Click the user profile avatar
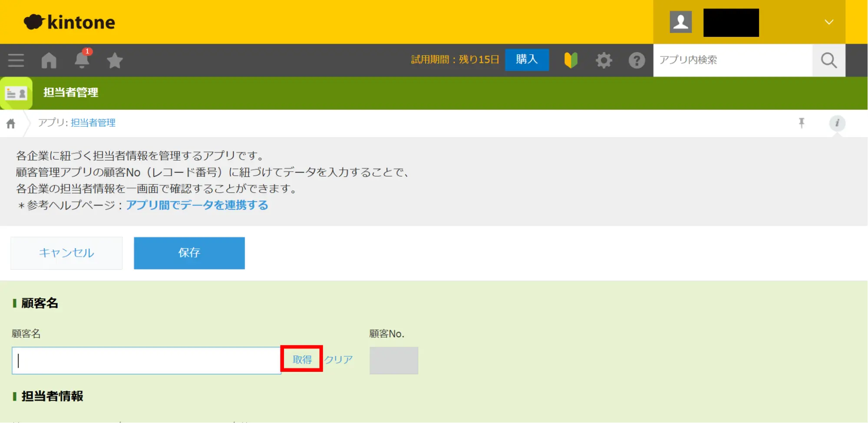868x423 pixels. [x=680, y=22]
